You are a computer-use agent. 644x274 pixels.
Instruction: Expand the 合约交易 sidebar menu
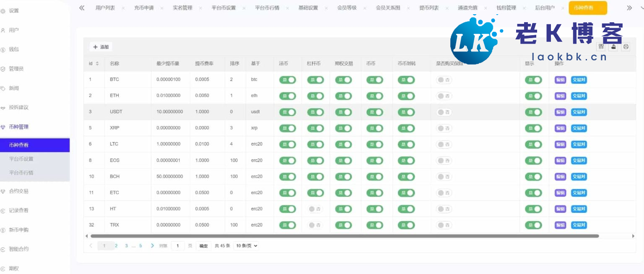coord(19,191)
